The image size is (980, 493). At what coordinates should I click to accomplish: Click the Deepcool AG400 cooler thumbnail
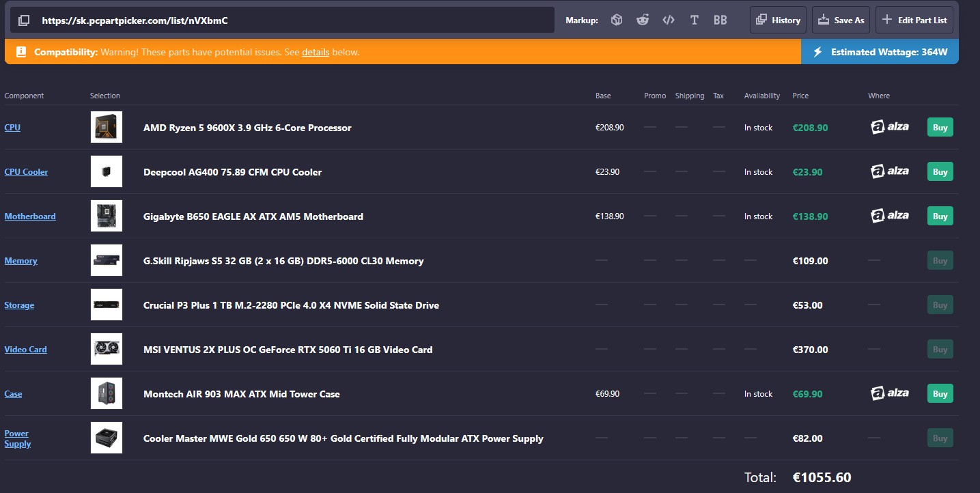(107, 171)
